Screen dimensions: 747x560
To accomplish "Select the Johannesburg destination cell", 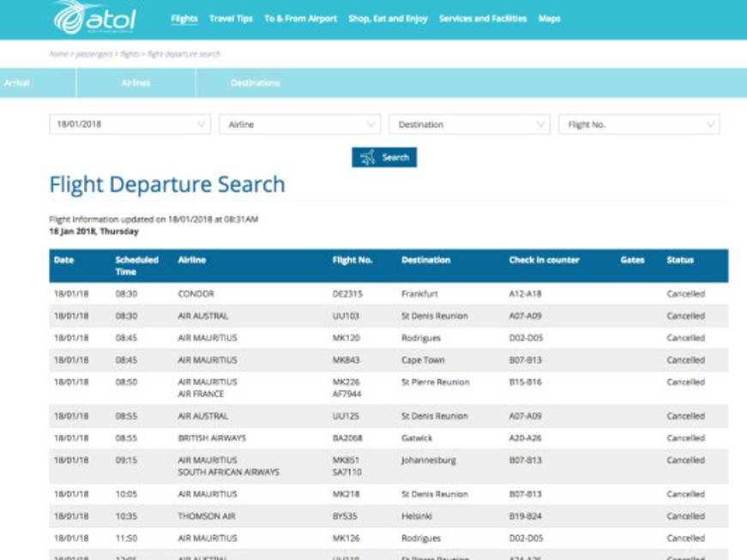I will tap(428, 461).
